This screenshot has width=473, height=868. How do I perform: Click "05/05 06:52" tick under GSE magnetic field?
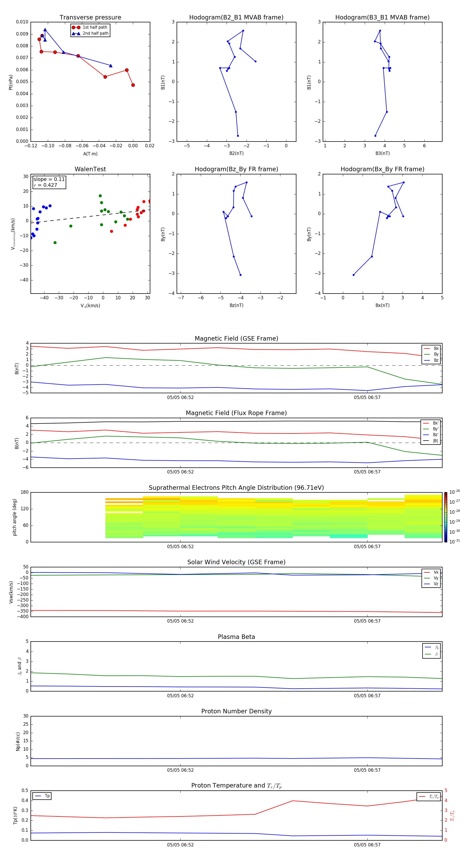coord(181,398)
